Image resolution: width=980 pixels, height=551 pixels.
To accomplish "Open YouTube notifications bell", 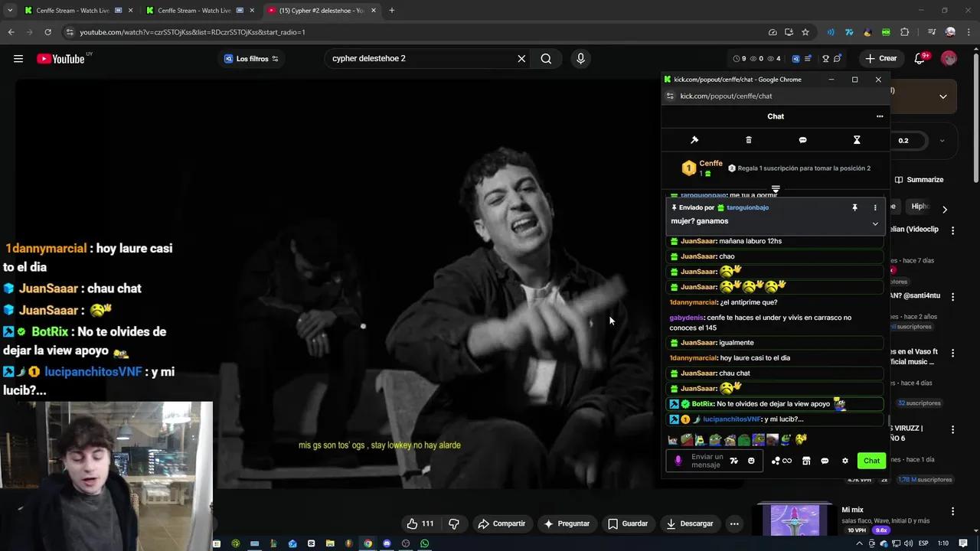I will pos(920,59).
